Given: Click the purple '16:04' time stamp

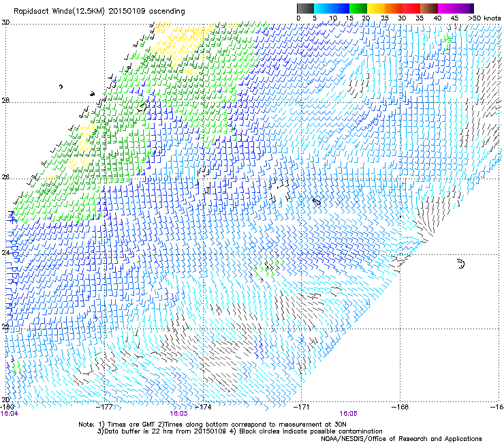Looking at the screenshot, I should click(10, 414).
